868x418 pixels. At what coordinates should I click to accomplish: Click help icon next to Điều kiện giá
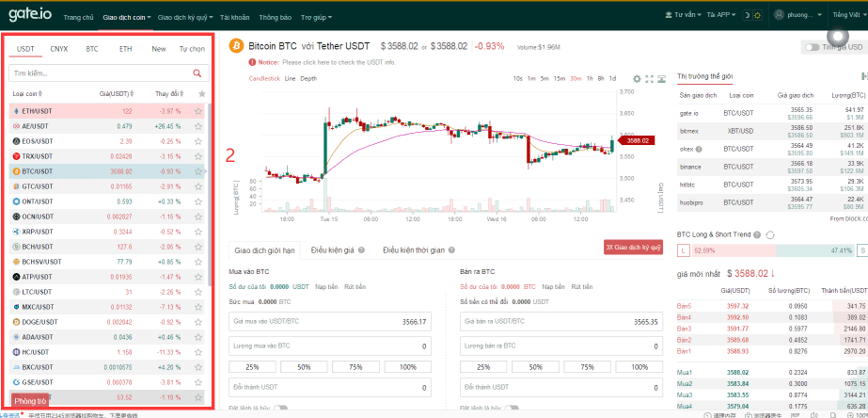pyautogui.click(x=361, y=250)
